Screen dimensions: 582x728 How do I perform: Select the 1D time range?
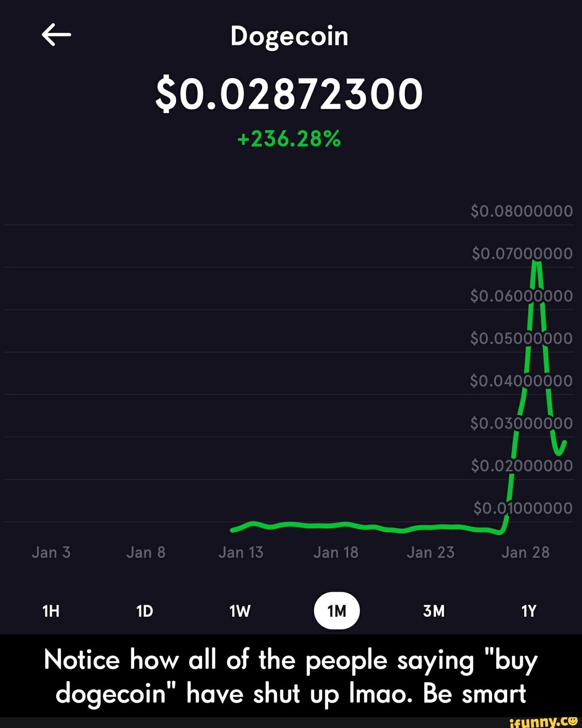pyautogui.click(x=144, y=611)
